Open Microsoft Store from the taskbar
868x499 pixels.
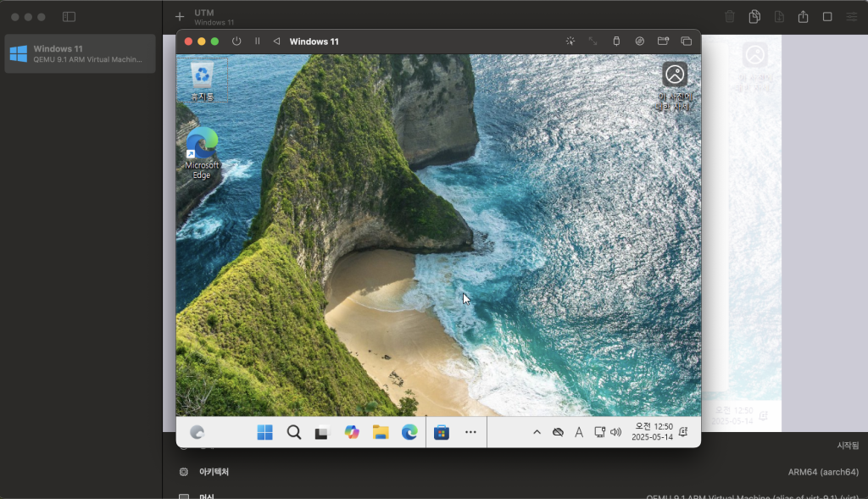pos(441,432)
